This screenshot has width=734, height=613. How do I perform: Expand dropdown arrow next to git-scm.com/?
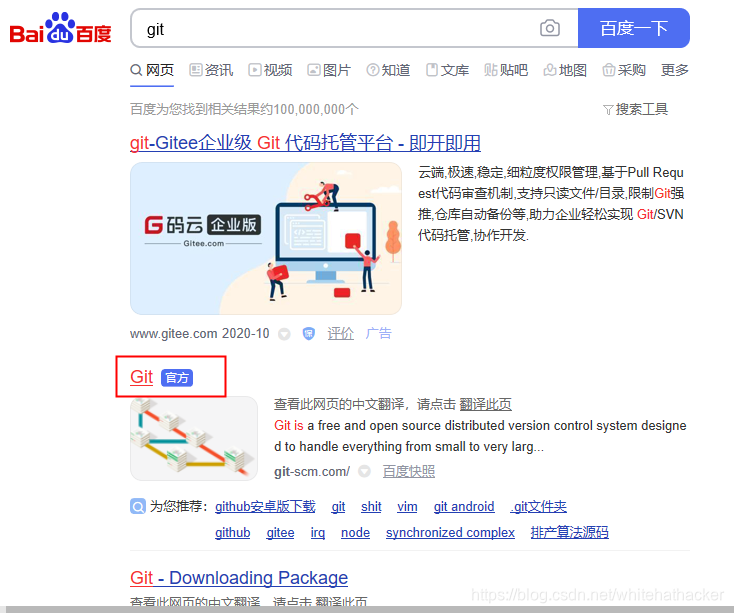pyautogui.click(x=364, y=471)
